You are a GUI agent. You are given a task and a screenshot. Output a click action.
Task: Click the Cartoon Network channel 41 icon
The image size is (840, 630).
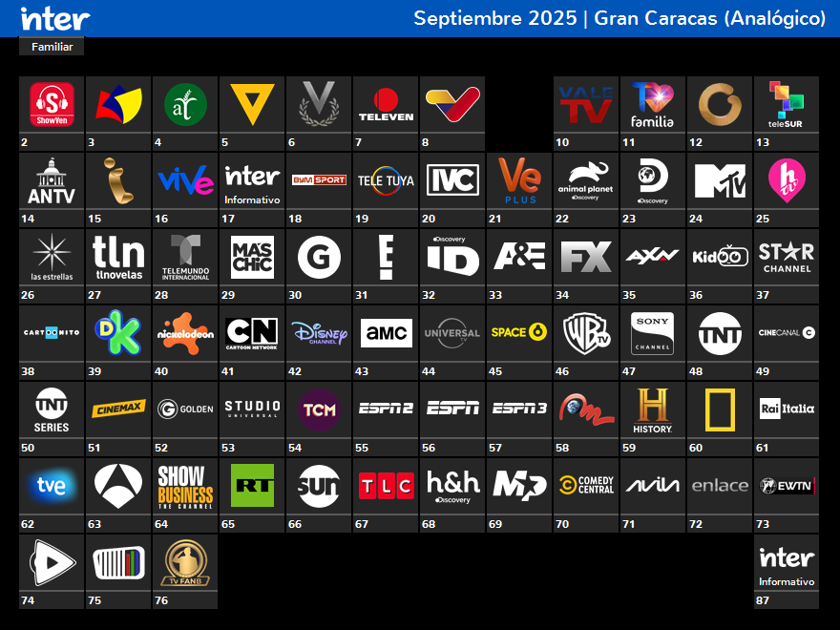(x=252, y=333)
